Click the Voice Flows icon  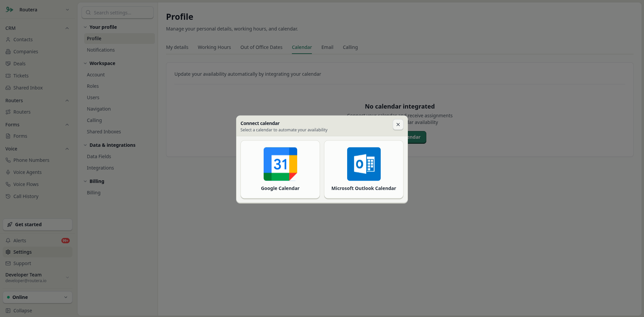(8, 184)
